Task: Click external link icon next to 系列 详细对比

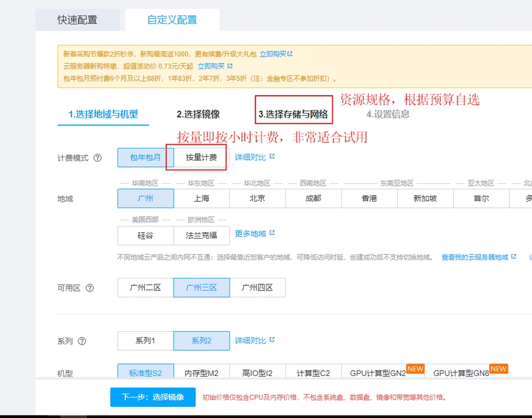Action: click(272, 341)
